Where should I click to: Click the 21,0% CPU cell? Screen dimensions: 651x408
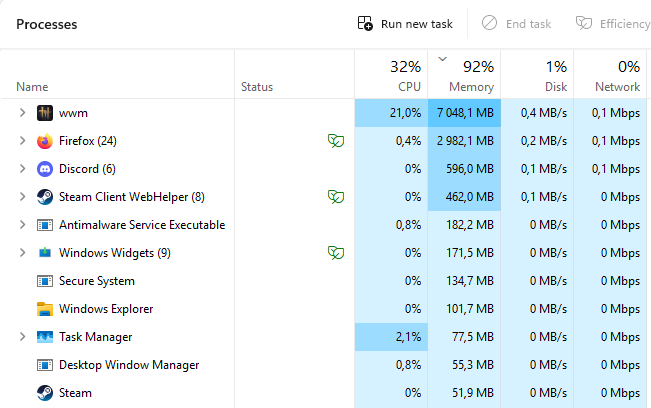[392, 113]
